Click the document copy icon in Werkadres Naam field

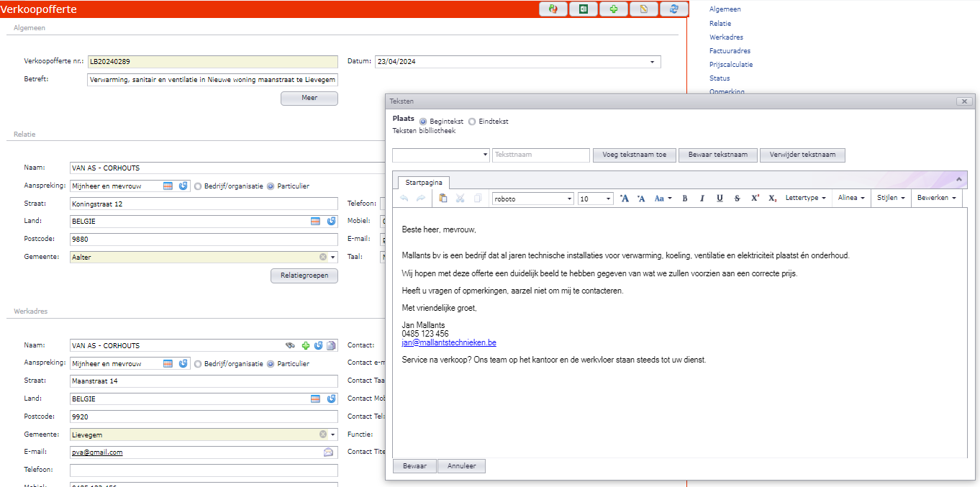(331, 346)
